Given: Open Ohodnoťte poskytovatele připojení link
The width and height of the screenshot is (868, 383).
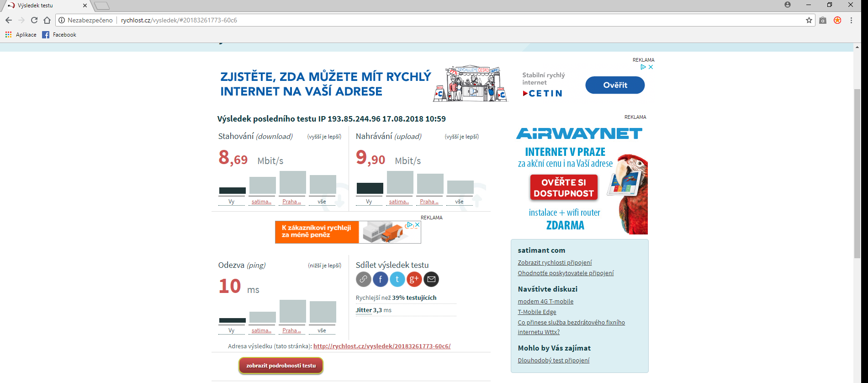Looking at the screenshot, I should (x=566, y=273).
